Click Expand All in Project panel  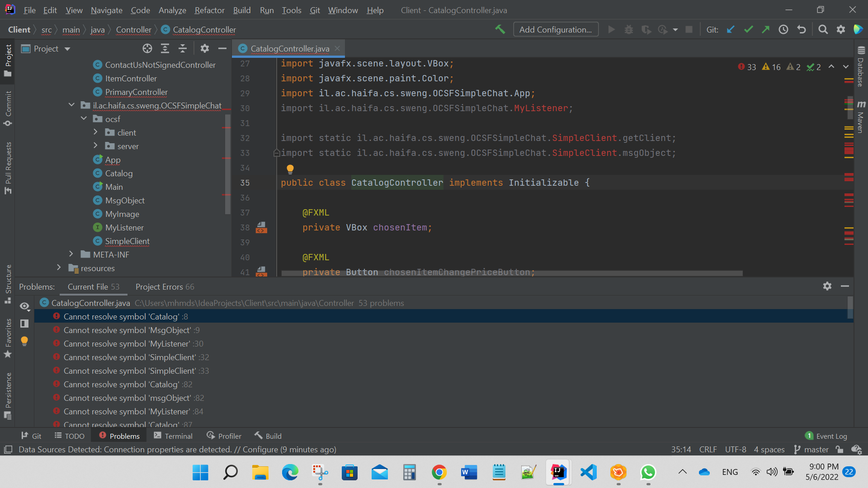(165, 48)
